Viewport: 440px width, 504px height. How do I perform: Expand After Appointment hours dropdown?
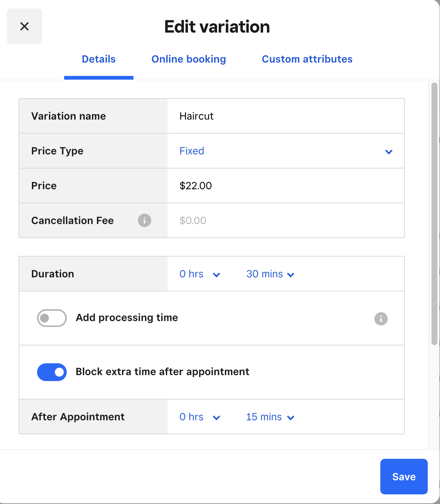200,417
